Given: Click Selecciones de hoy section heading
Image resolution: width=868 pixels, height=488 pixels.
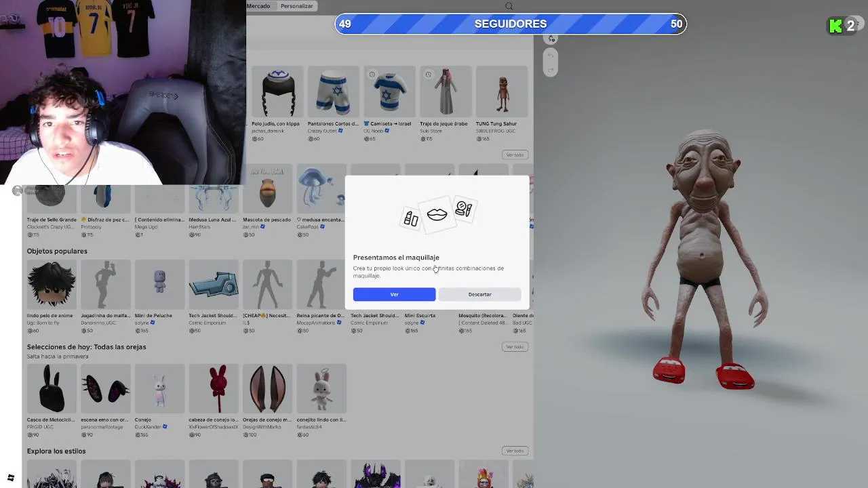Looking at the screenshot, I should (x=86, y=346).
